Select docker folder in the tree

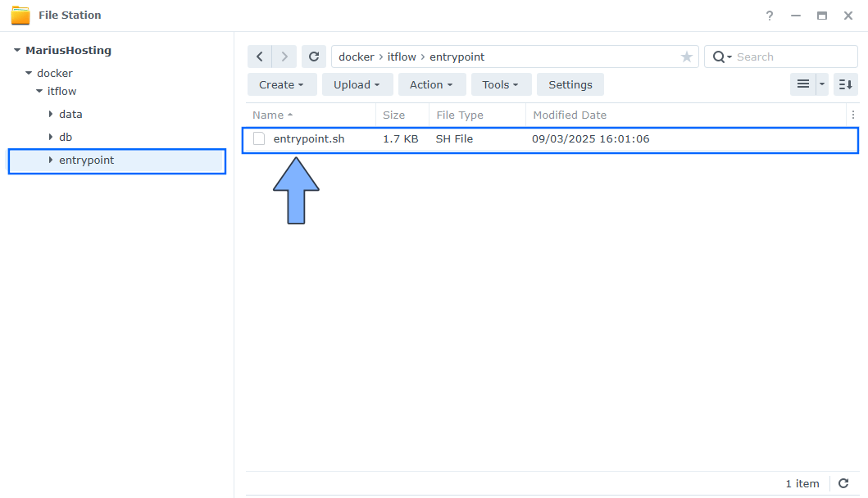click(55, 73)
